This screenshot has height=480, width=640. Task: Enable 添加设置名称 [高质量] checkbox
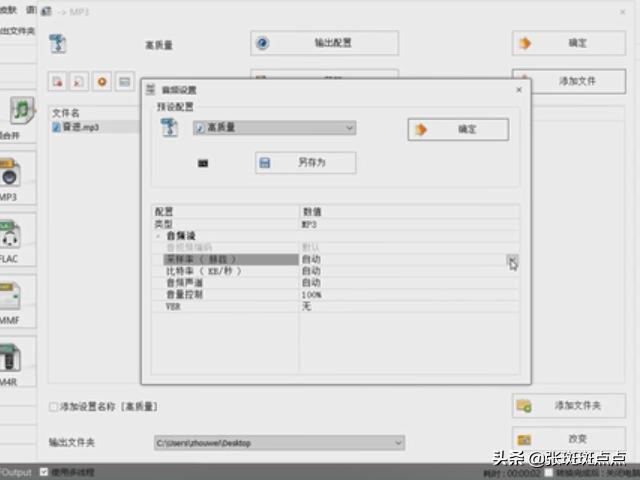pos(54,407)
